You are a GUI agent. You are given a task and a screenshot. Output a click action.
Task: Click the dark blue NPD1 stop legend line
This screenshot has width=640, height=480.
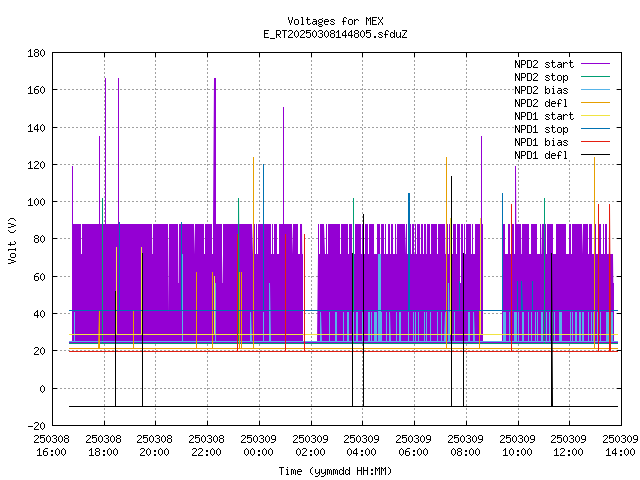[595, 129]
